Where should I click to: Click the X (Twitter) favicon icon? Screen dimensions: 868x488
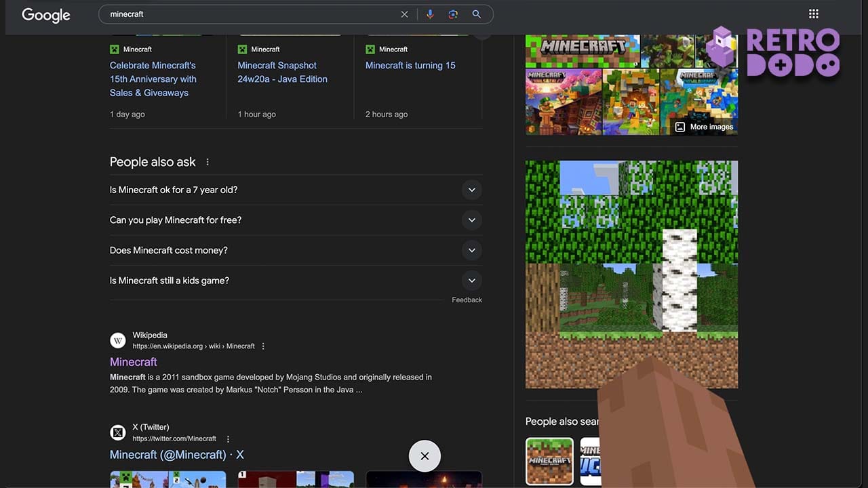(x=118, y=432)
